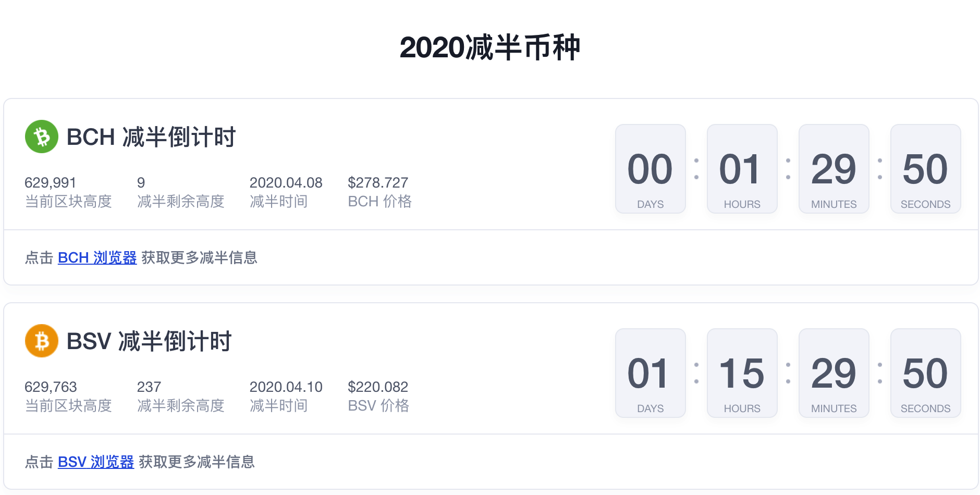Click the BSV price $220.082
The width and height of the screenshot is (980, 495).
(x=378, y=387)
